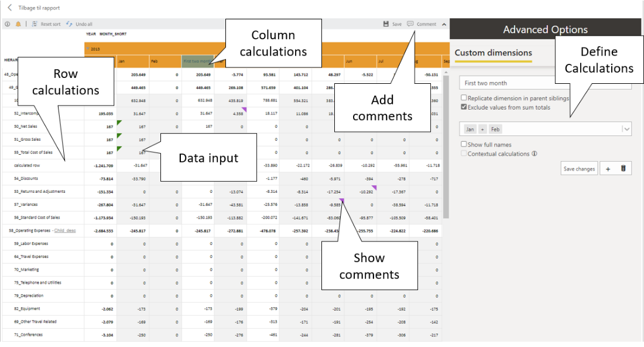Enable Replicate dimension in parent siblings
Image resolution: width=644 pixels, height=347 pixels.
tap(464, 98)
